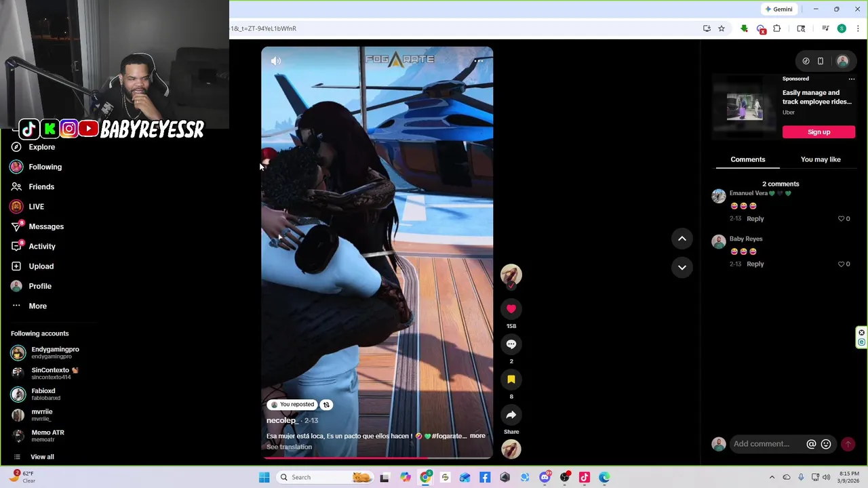The width and height of the screenshot is (868, 488).
Task: Open comments via speech bubble icon
Action: pyautogui.click(x=511, y=344)
